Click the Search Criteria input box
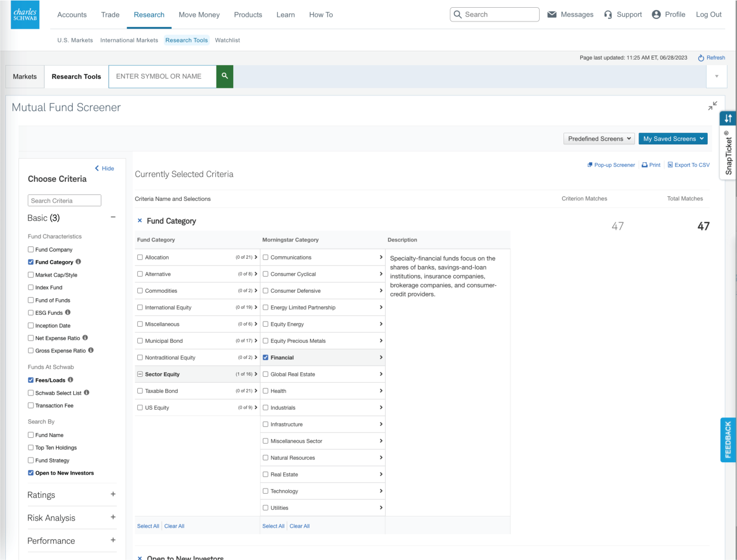This screenshot has width=737, height=560. [64, 200]
